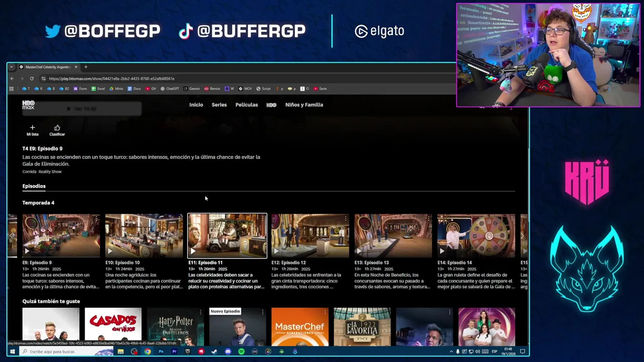
Task: Open the Remini bookmark
Action: pyautogui.click(x=212, y=88)
